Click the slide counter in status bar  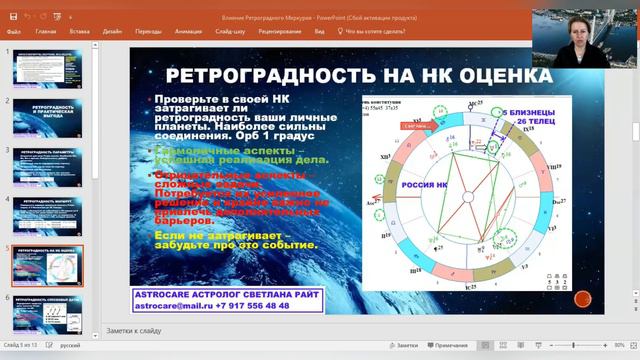[20, 345]
